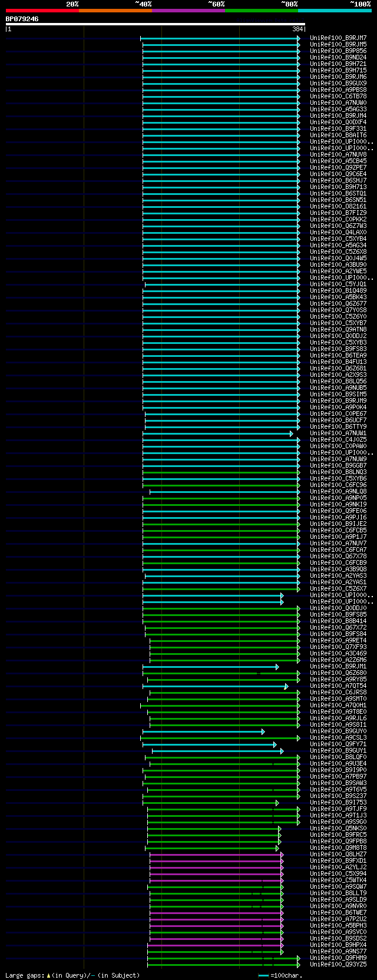Open hit UniRef100_C6JRS8
This screenshot has width=377, height=980.
point(338,693)
